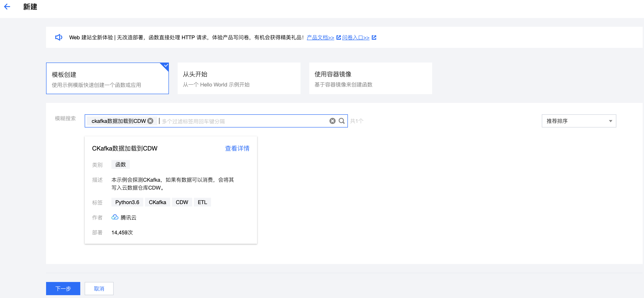
Task: Click the back arrow next to 新建
Action: point(7,7)
